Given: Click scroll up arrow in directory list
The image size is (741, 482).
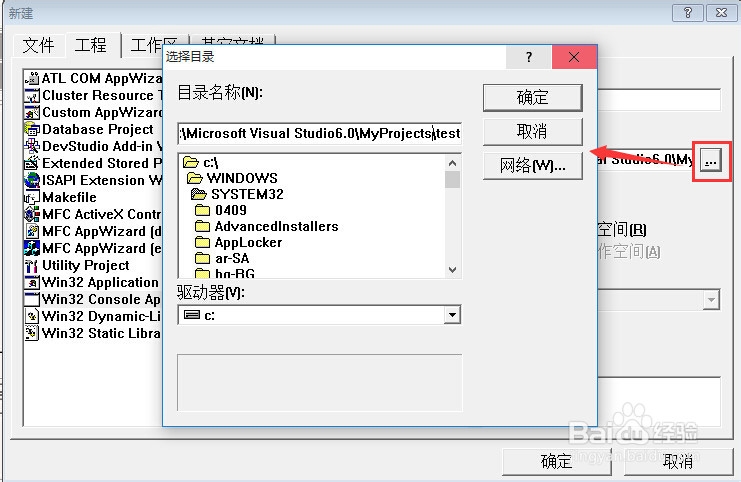Looking at the screenshot, I should pyautogui.click(x=452, y=163).
